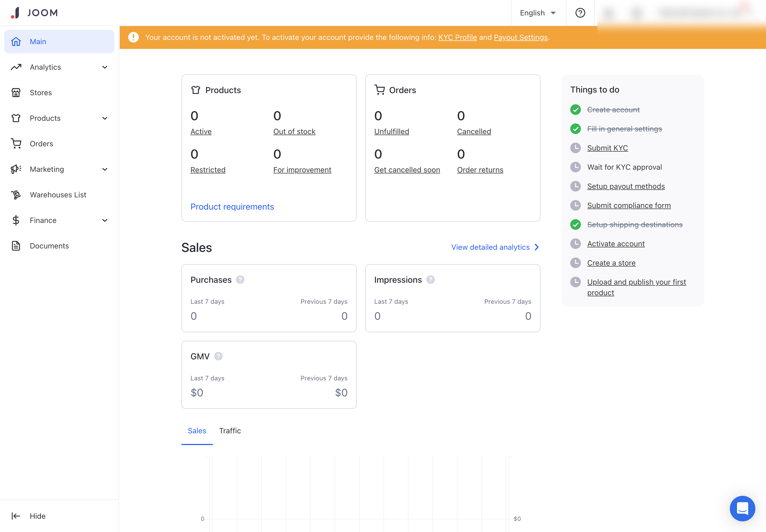Open Warehouses List in the sidebar
766x532 pixels.
[59, 195]
